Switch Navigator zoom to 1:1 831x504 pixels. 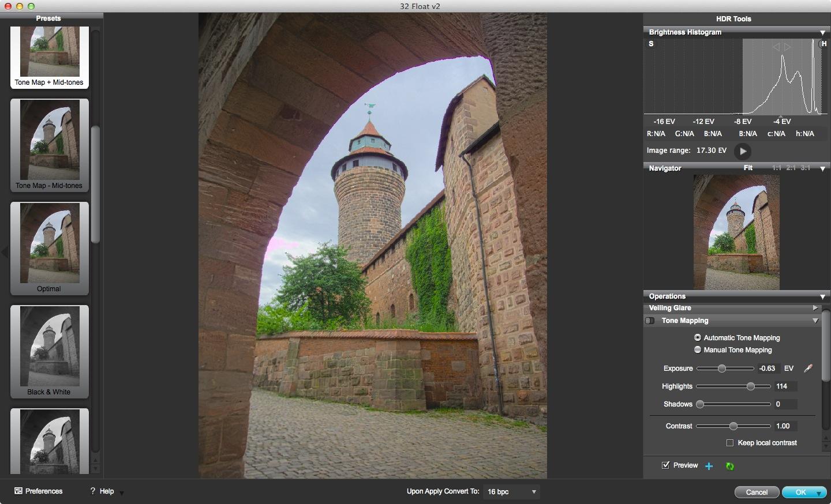[776, 168]
